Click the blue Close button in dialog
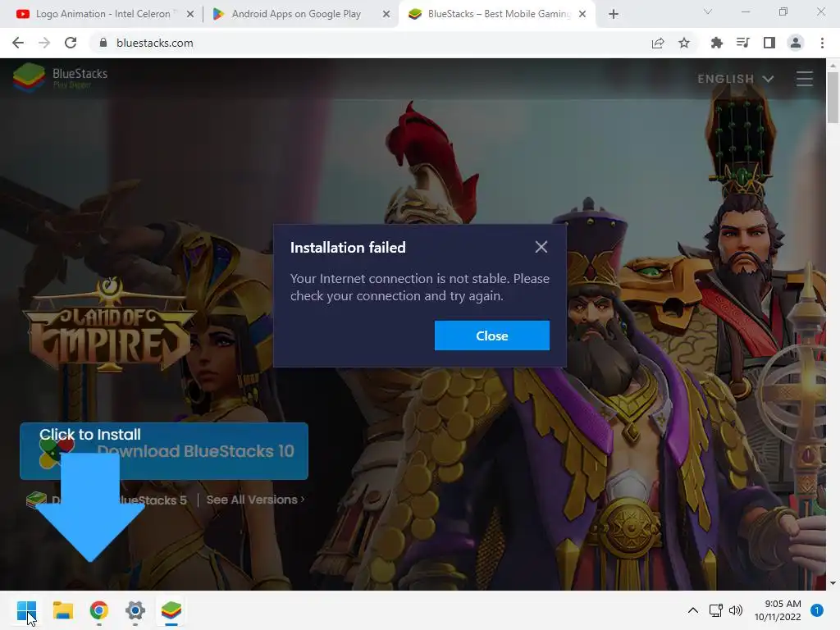 point(492,336)
